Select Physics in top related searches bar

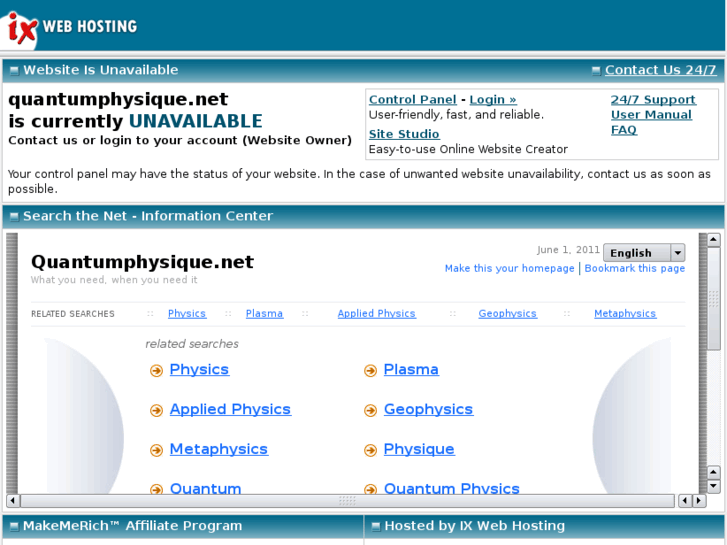click(x=187, y=314)
